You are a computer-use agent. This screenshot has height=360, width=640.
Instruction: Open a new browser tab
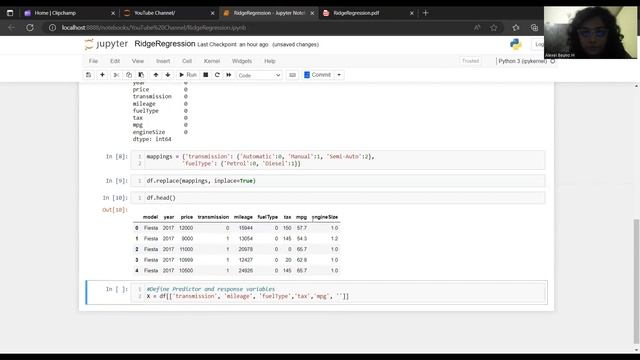[x=425, y=13]
